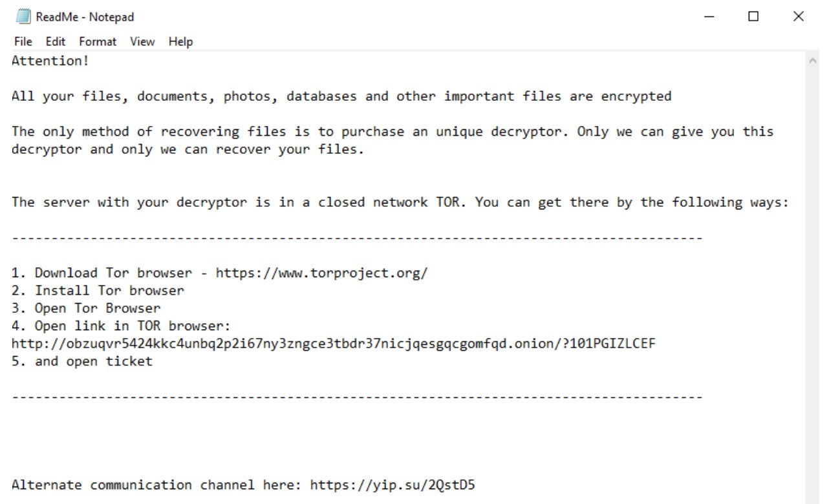
Task: Click the "All your files" sentence
Action: (341, 97)
